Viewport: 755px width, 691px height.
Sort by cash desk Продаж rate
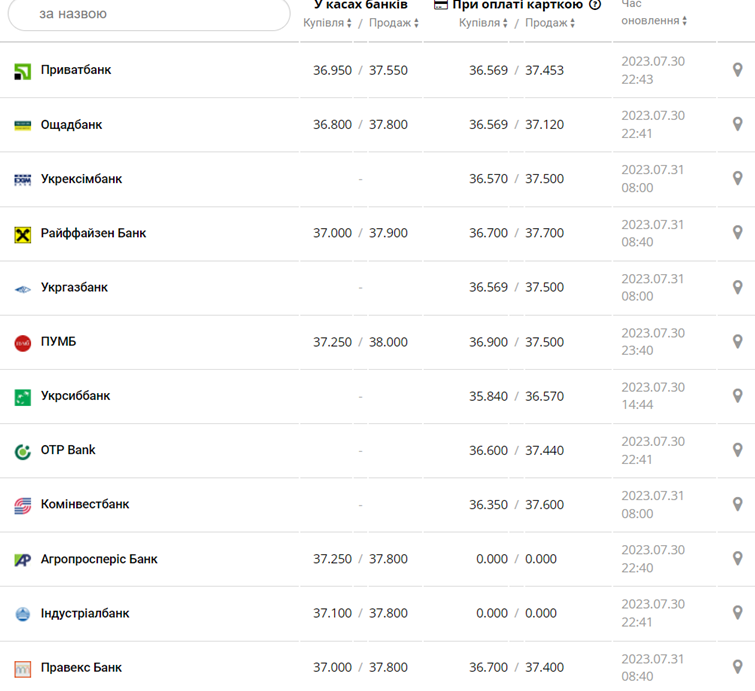point(394,23)
